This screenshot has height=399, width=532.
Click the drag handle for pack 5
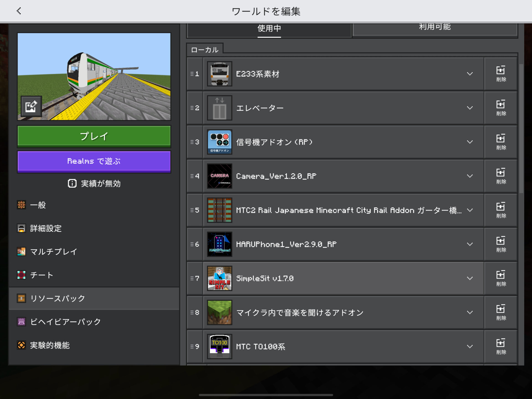point(192,210)
